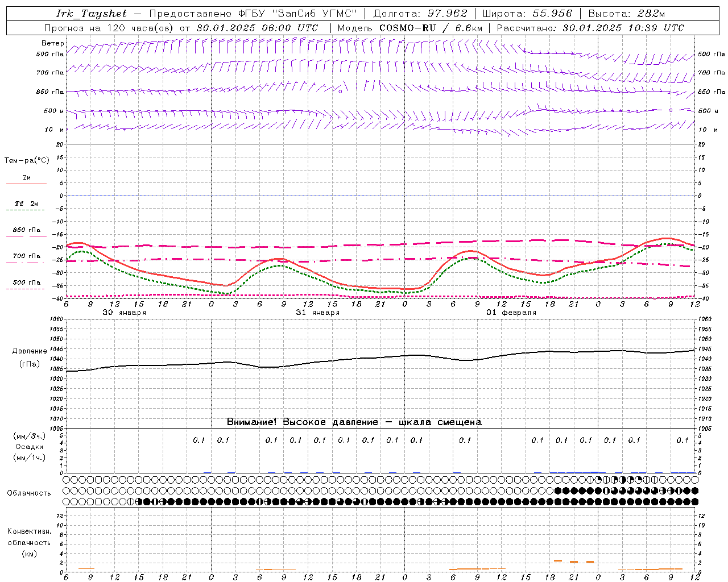The width and height of the screenshot is (728, 582).
Task: Click 'Прогноз на 120 часа(ов)' forecast text
Action: pyautogui.click(x=110, y=28)
